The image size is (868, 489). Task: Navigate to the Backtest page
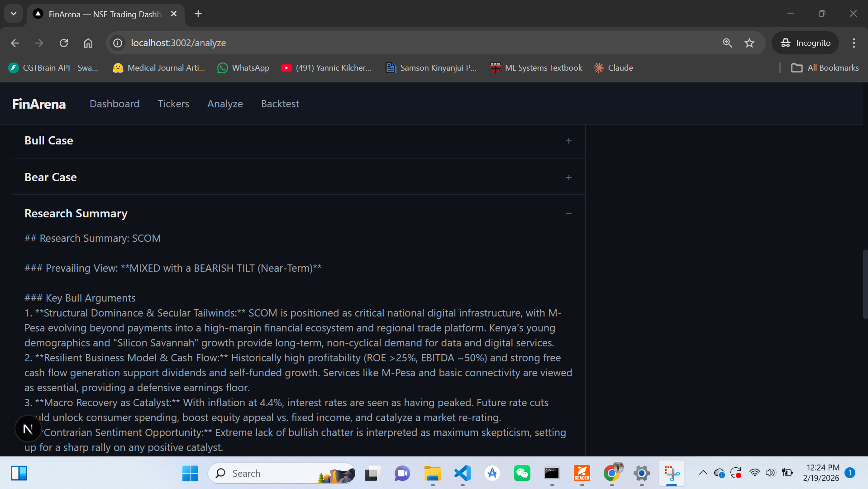[x=280, y=104]
